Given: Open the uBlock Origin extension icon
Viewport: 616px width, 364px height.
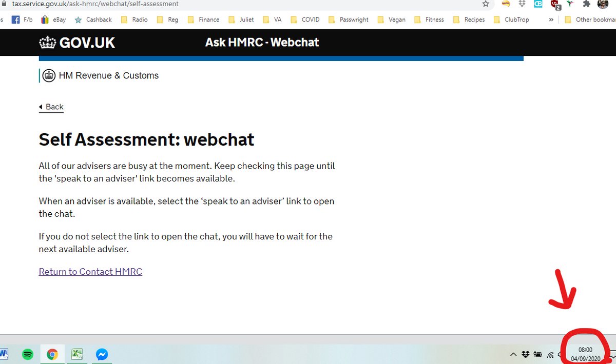Looking at the screenshot, I should point(554,4).
